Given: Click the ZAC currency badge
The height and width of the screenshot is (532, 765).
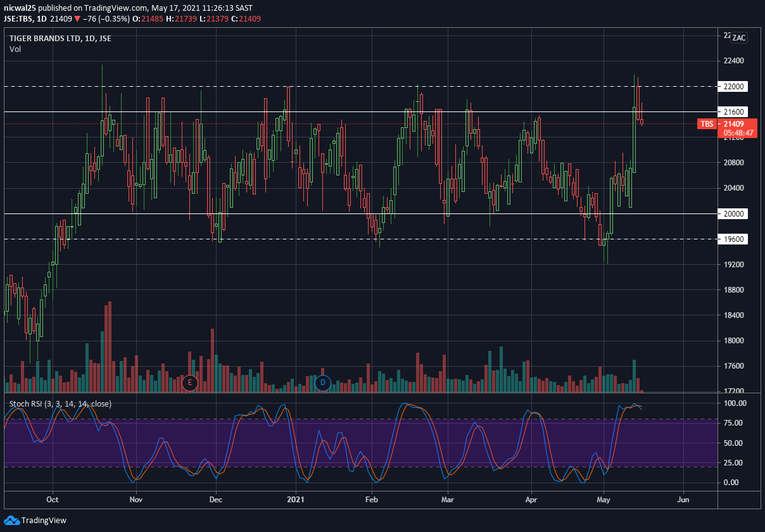Looking at the screenshot, I should pos(739,38).
